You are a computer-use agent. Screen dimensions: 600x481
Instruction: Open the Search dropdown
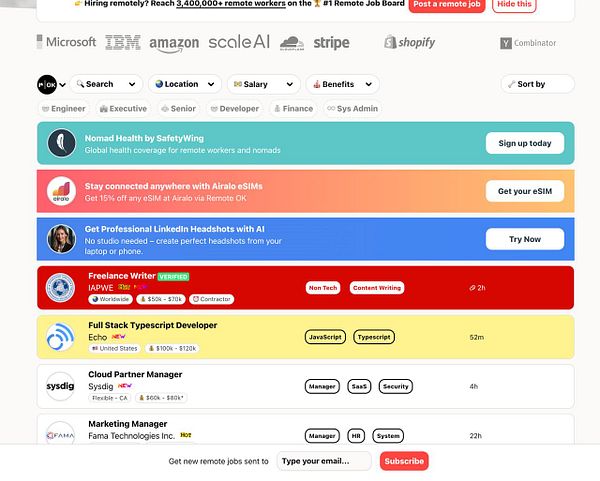pos(106,84)
